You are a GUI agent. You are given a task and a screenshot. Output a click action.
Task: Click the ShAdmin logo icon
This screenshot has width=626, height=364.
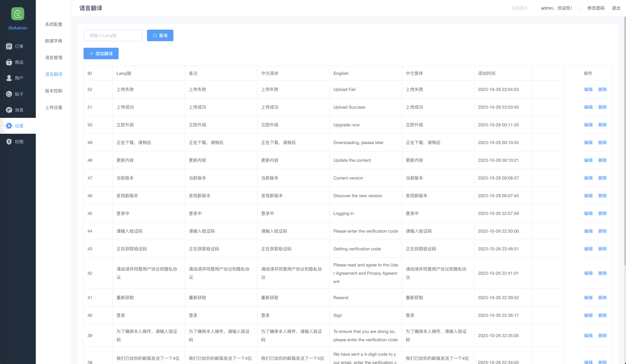(x=18, y=14)
